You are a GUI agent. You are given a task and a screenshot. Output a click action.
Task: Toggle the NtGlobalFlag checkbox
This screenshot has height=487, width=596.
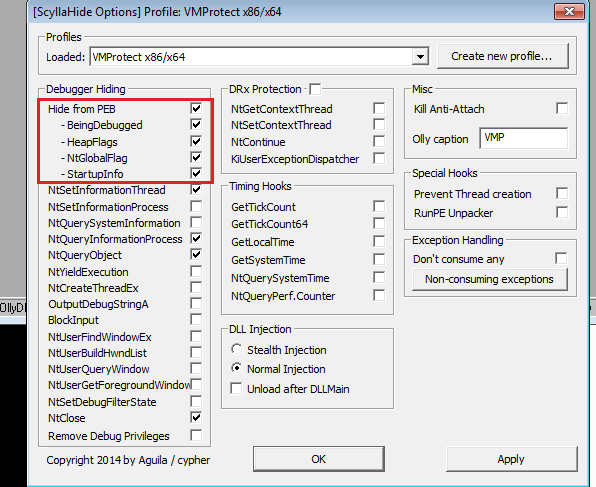point(196,157)
